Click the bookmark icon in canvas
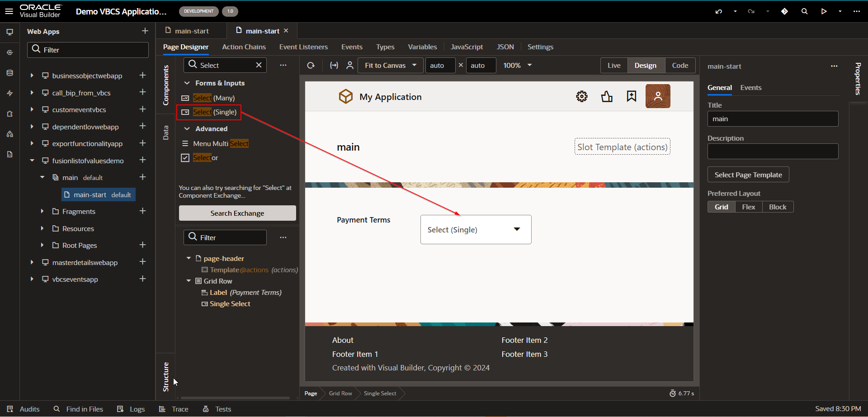Viewport: 868px width, 417px height. [632, 96]
